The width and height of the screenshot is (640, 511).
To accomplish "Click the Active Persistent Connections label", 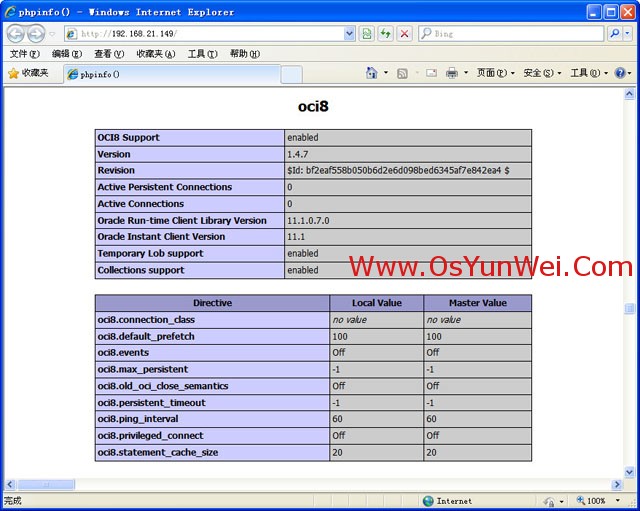I will [164, 187].
